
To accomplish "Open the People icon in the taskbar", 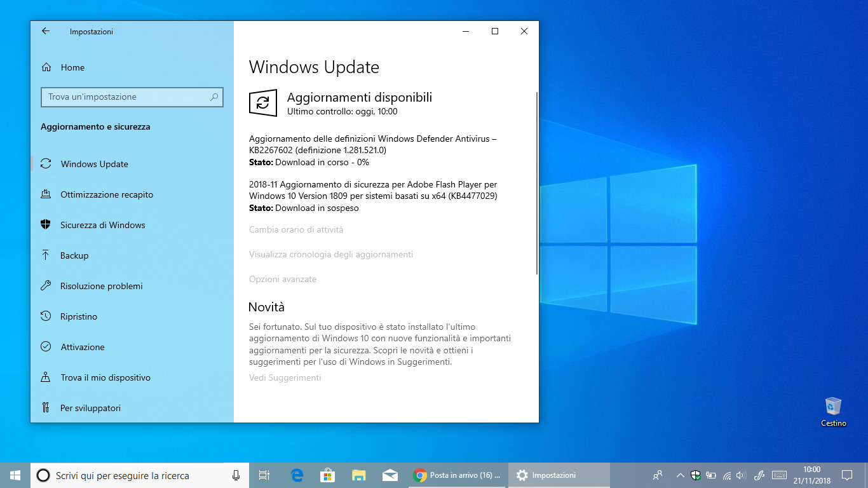I will pyautogui.click(x=658, y=475).
